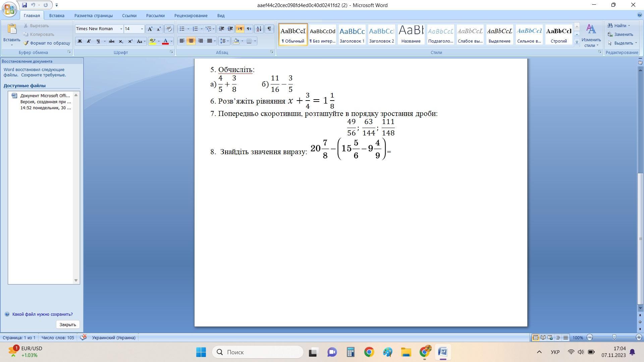Toggle paragraph marks display (¶)
644x362 pixels.
pyautogui.click(x=269, y=29)
